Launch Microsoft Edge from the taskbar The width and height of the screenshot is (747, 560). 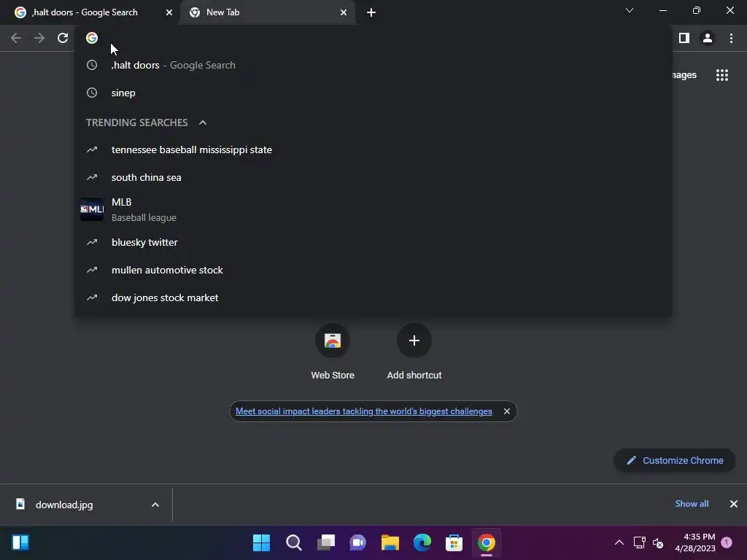pos(422,542)
